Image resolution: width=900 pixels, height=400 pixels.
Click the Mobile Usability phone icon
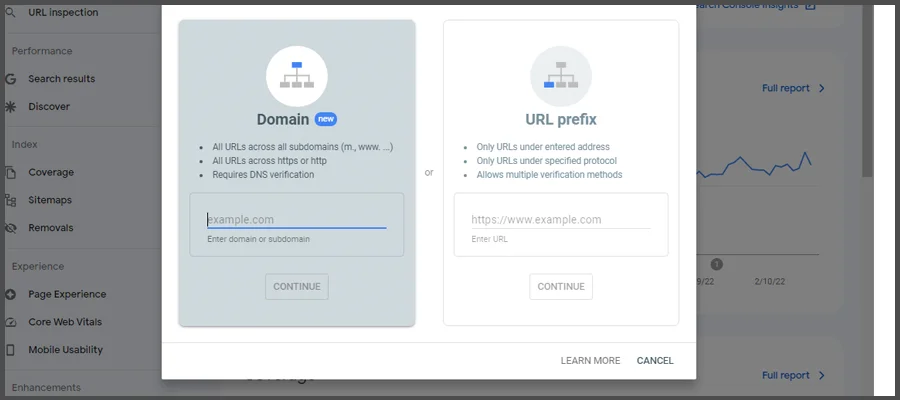[11, 350]
